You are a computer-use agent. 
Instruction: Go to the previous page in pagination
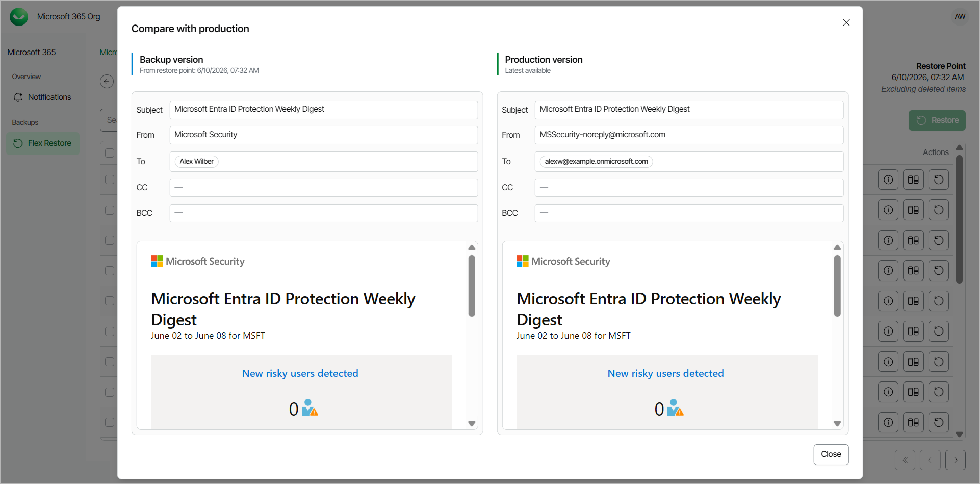tap(930, 460)
